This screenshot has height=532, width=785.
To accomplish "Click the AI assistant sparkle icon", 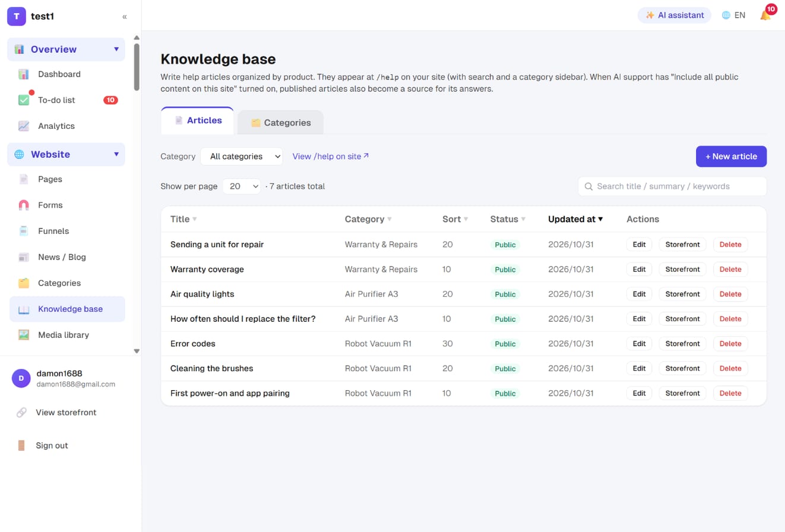I will [x=650, y=15].
